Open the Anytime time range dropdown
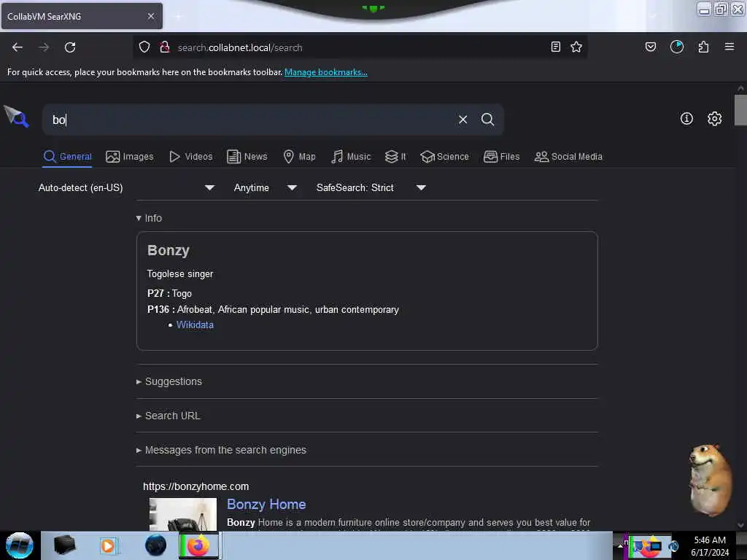 pos(266,187)
